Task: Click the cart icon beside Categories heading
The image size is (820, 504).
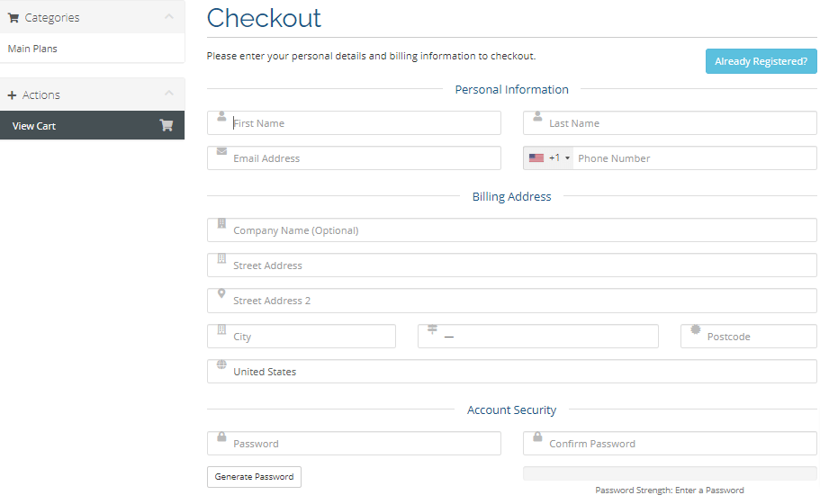Action: (14, 18)
